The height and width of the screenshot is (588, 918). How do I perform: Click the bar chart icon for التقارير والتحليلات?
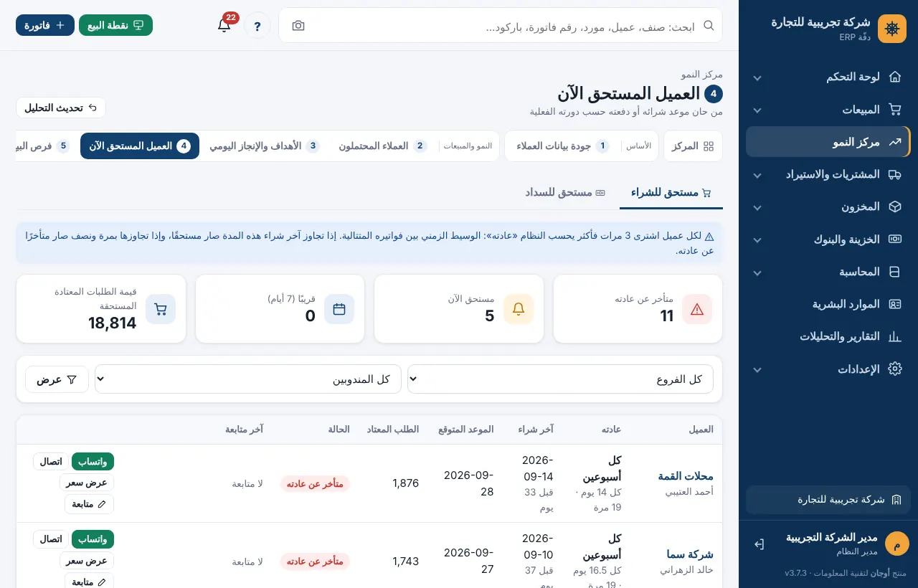tap(894, 336)
